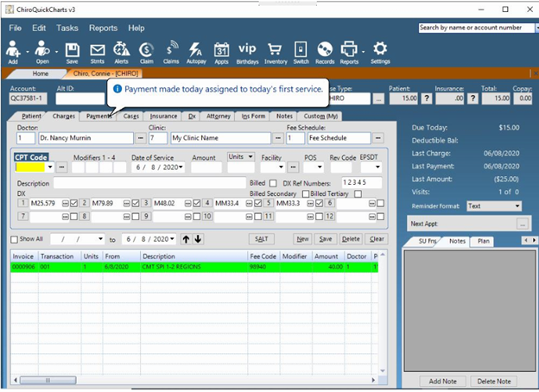Open the Show All start date dropdown
This screenshot has height=392, width=539.
click(100, 239)
